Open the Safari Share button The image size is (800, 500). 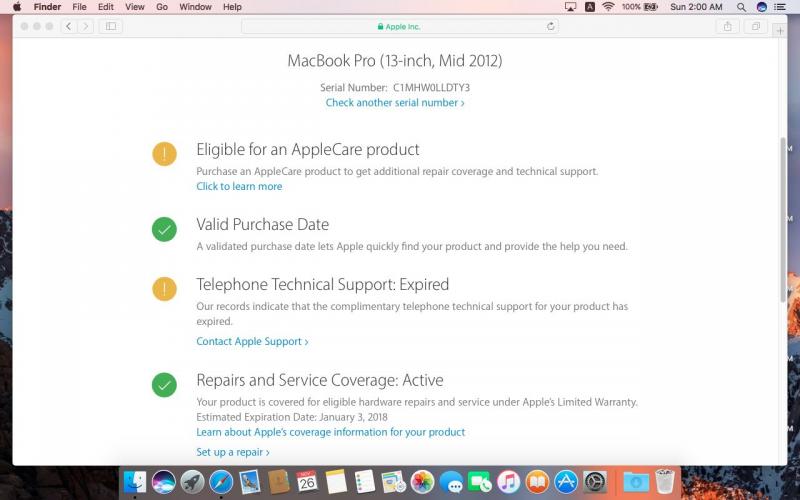coord(728,26)
